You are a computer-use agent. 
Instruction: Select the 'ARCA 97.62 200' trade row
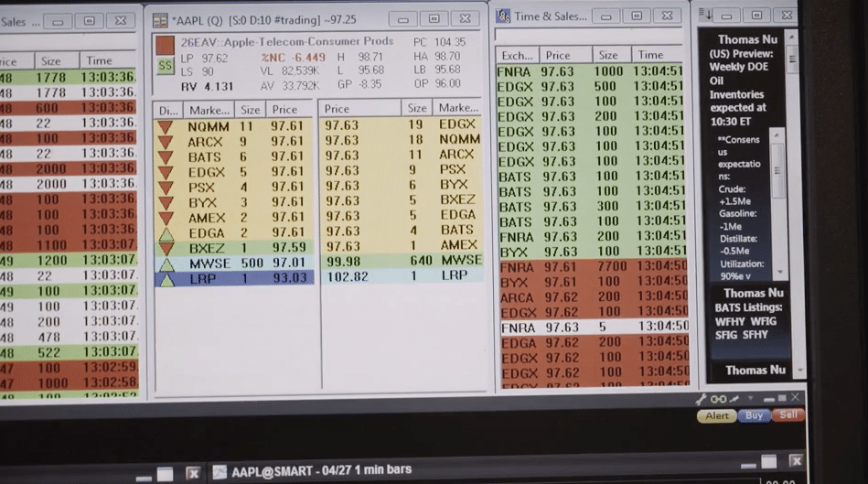click(x=593, y=296)
